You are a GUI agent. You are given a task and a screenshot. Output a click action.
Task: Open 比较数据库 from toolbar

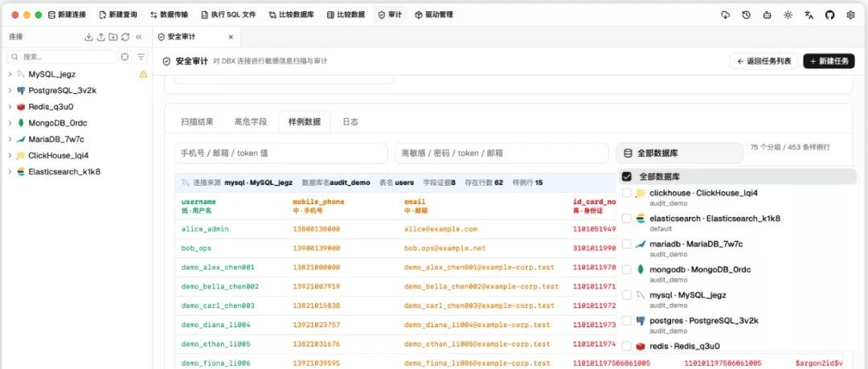[292, 15]
